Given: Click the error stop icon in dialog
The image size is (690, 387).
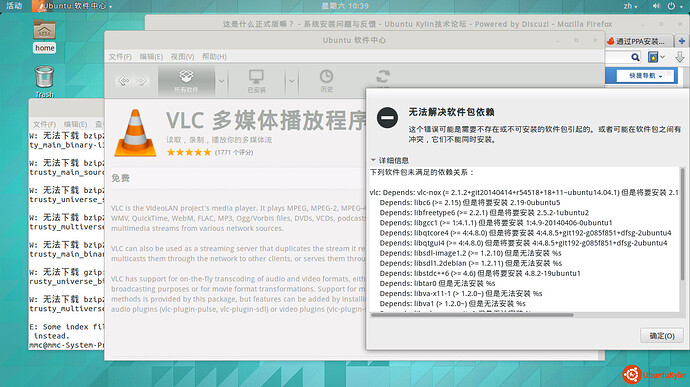Looking at the screenshot, I should (x=387, y=118).
